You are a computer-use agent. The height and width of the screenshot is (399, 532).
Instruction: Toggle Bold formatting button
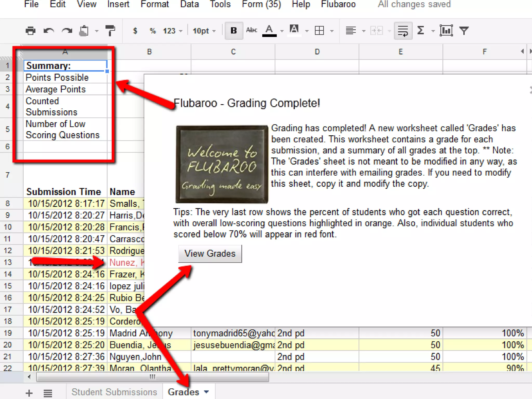click(234, 31)
